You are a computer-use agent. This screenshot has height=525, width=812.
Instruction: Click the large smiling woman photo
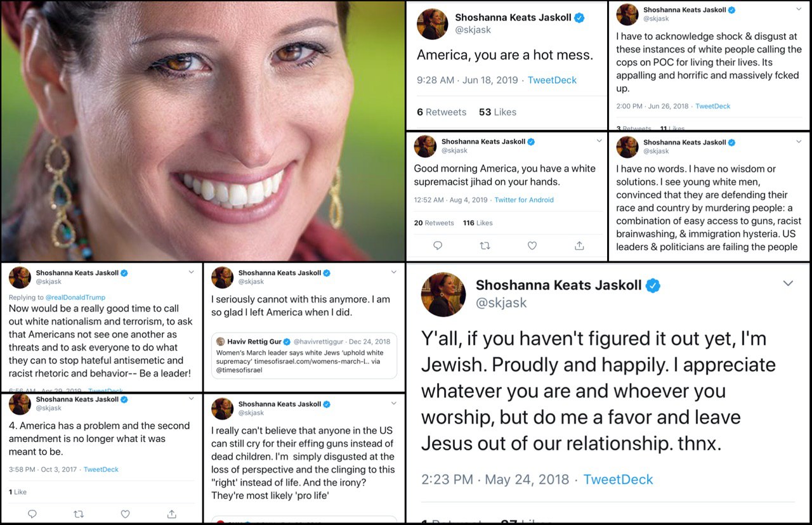pyautogui.click(x=202, y=131)
